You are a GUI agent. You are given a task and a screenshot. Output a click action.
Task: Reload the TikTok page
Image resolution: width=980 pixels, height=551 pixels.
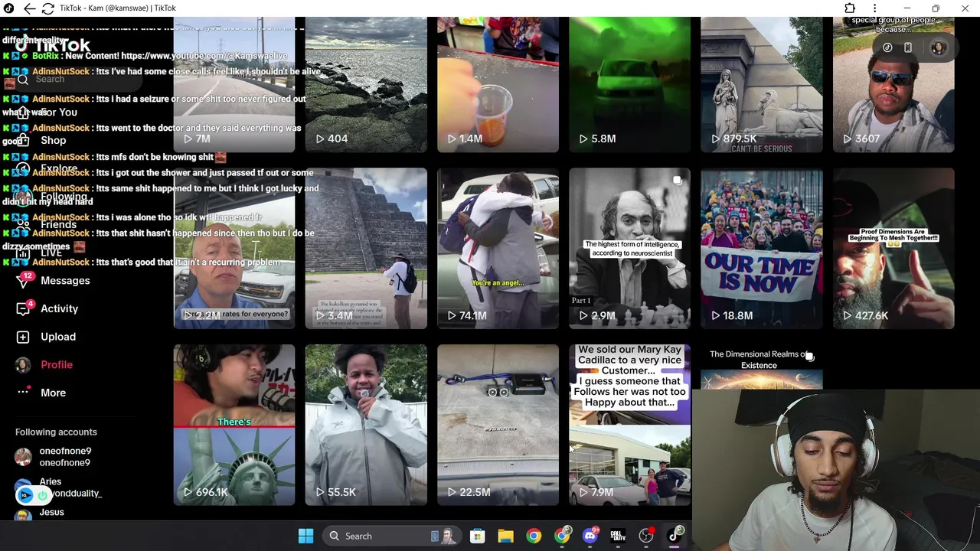47,8
